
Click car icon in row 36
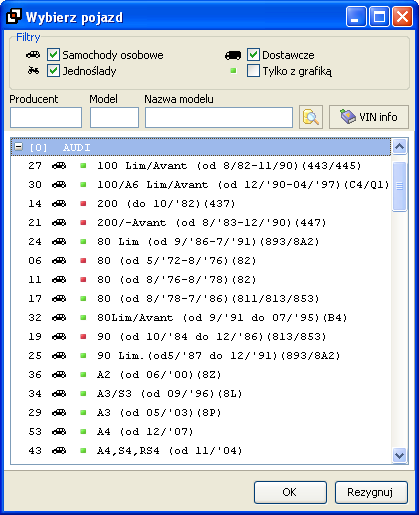click(59, 374)
